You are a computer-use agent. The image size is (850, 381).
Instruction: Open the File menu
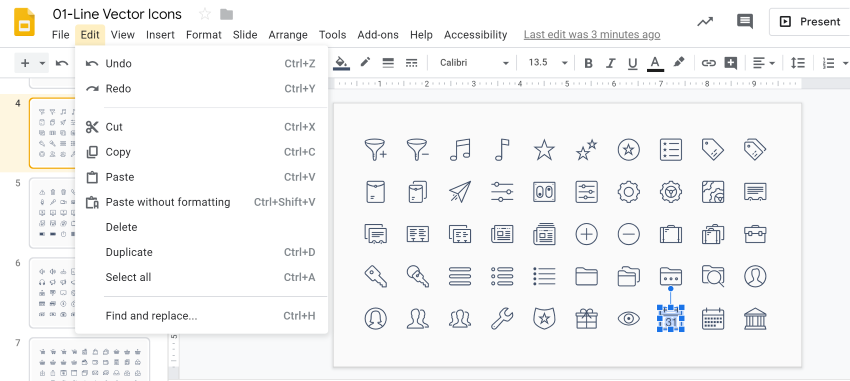coord(61,35)
